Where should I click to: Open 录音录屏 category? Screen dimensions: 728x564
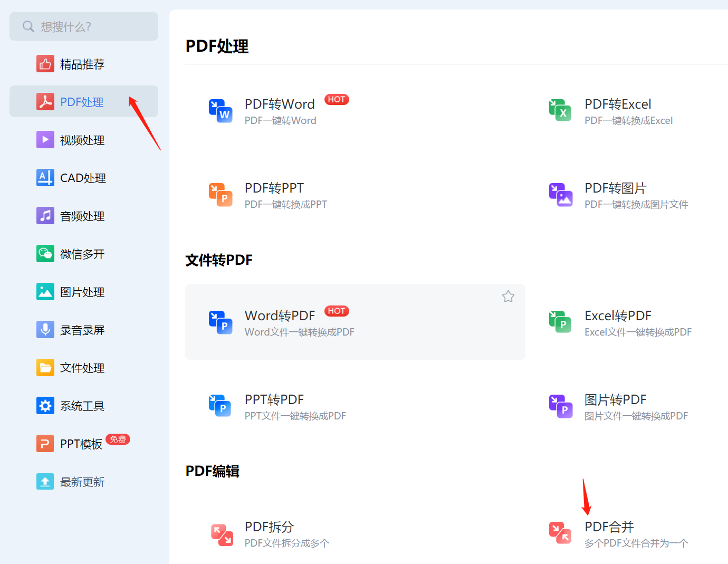click(82, 330)
